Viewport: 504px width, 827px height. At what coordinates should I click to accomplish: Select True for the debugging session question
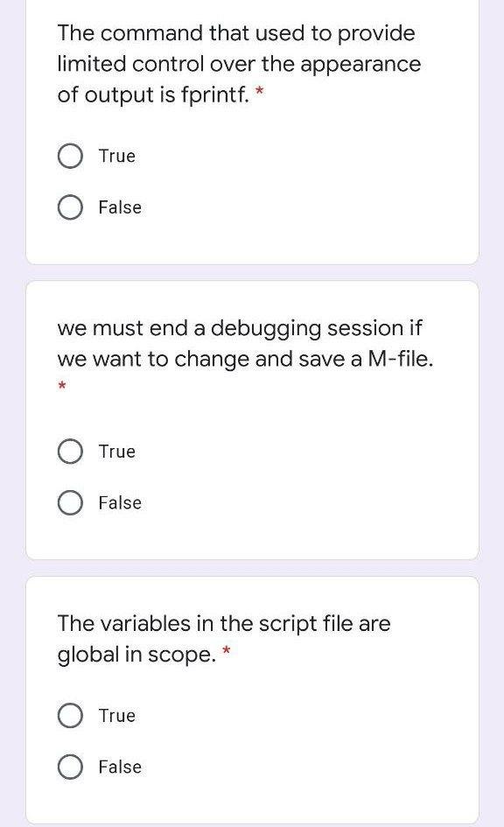71,452
